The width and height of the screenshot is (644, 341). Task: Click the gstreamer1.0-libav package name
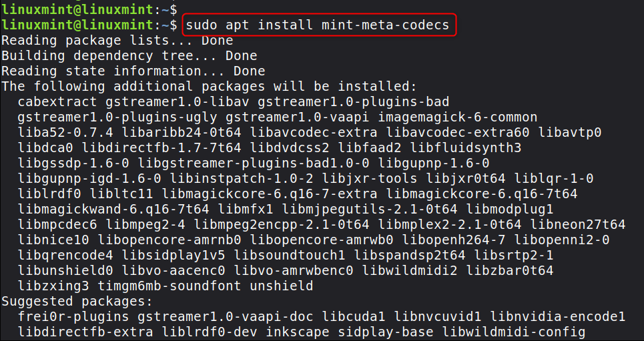pos(174,101)
